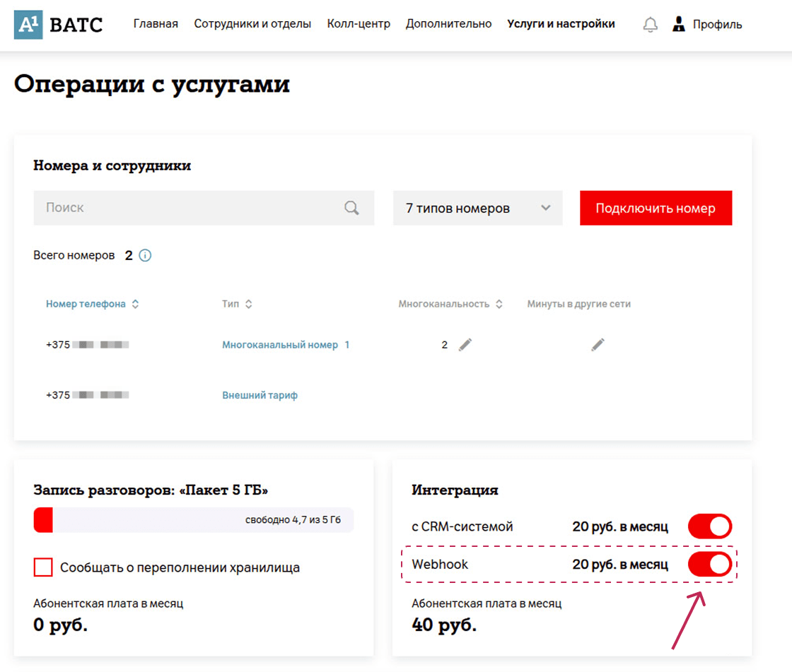792x672 pixels.
Task: Open the info tooltip next to Всего номеров
Action: pos(146,255)
